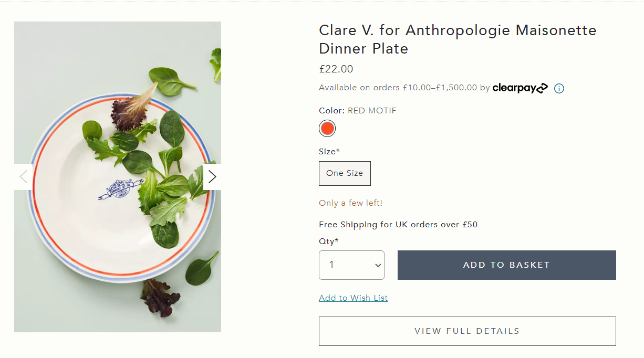
Task: Click the Size* label
Action: pos(329,152)
